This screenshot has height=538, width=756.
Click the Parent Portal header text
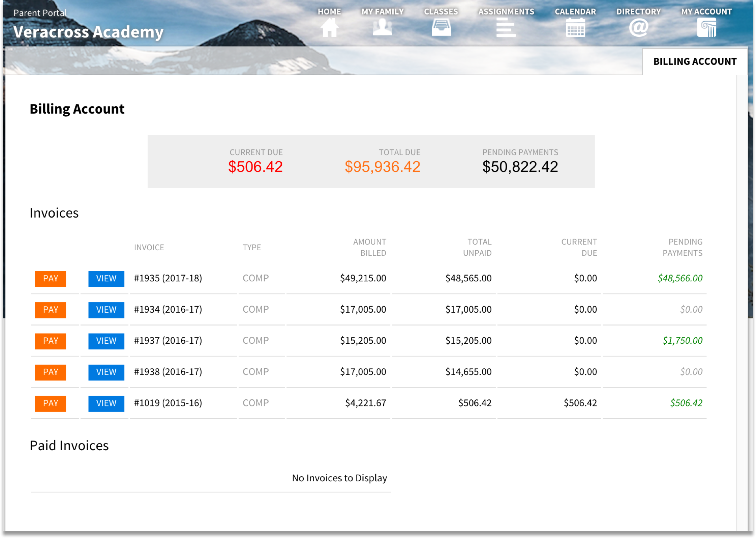tap(40, 13)
